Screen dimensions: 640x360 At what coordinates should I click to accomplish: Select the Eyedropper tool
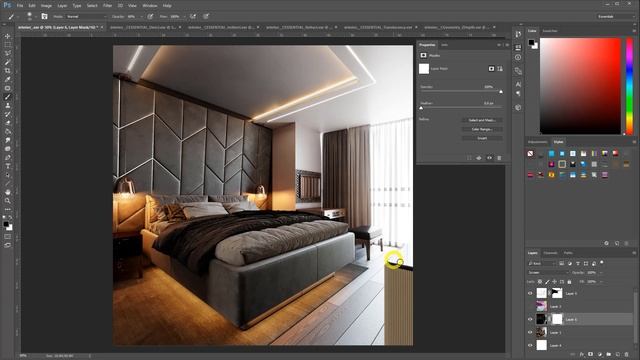[x=7, y=79]
